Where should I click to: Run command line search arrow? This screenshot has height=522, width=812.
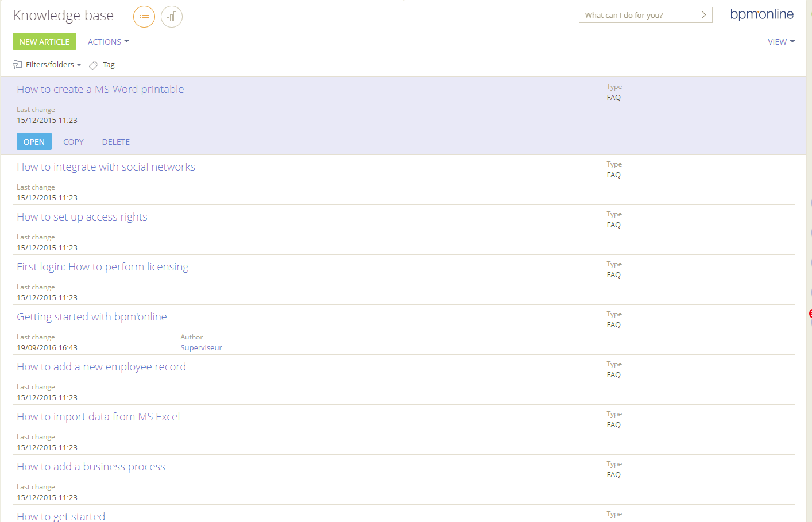click(x=703, y=15)
